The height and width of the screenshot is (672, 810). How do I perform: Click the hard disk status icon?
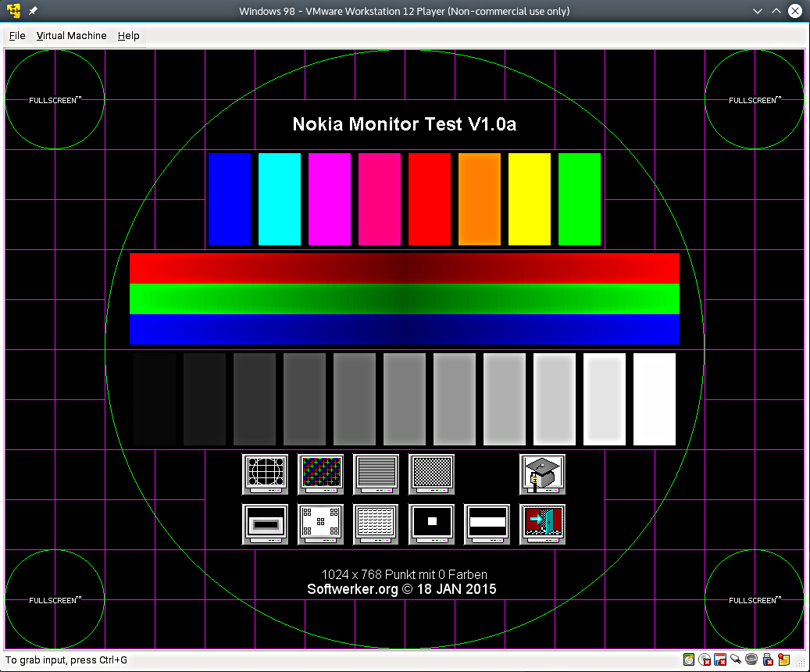click(688, 660)
